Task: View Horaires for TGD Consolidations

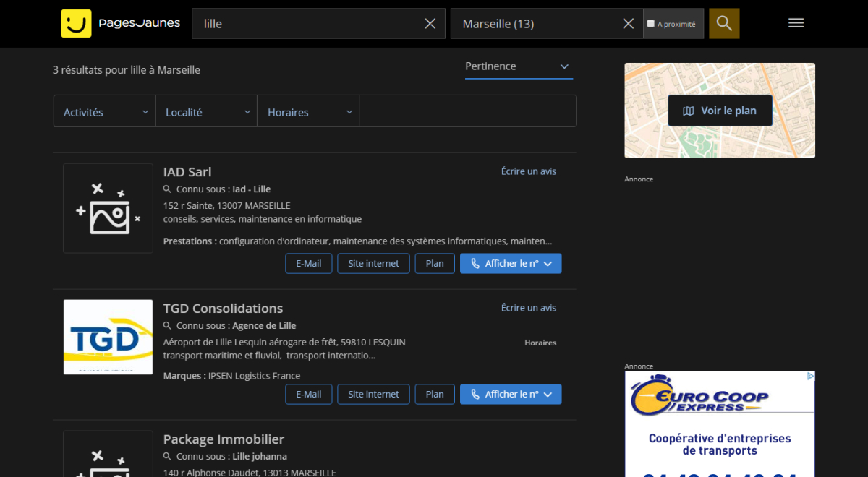Action: point(540,343)
